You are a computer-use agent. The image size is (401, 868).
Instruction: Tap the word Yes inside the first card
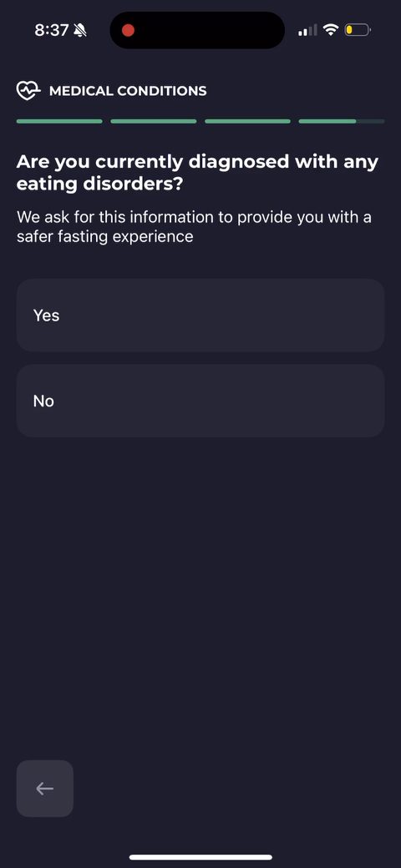pyautogui.click(x=47, y=315)
